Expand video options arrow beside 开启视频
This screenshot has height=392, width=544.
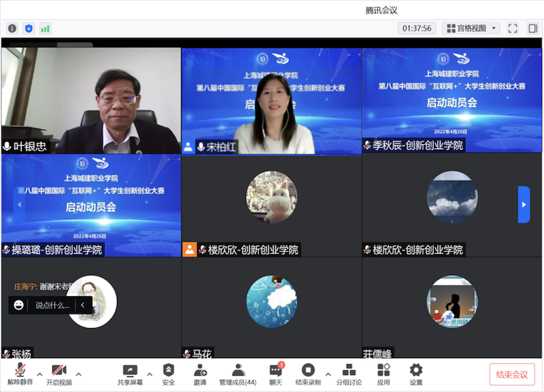click(x=79, y=374)
